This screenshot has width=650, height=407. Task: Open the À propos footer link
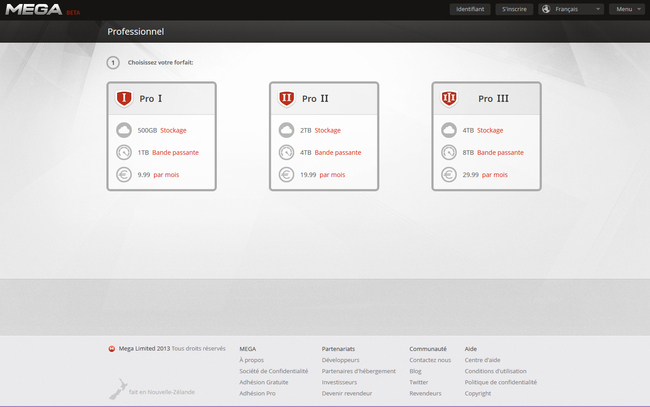coord(251,360)
